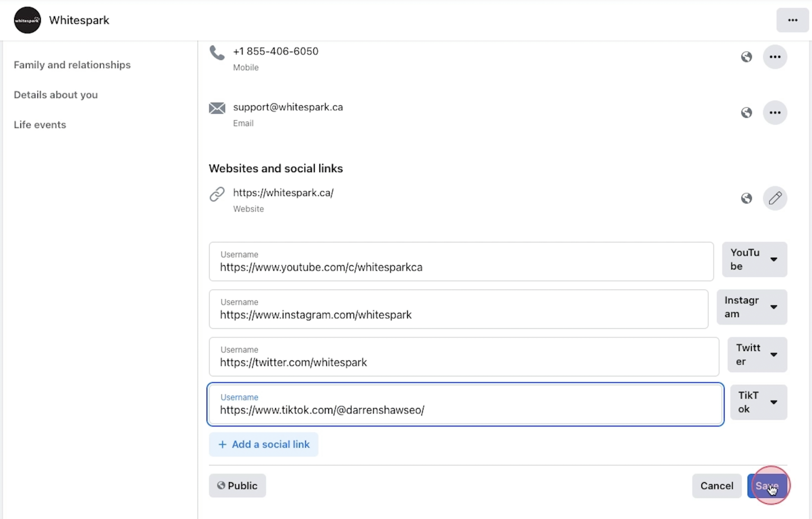Open the top-right page options ellipsis
Screen dimensions: 812x519
click(x=792, y=20)
